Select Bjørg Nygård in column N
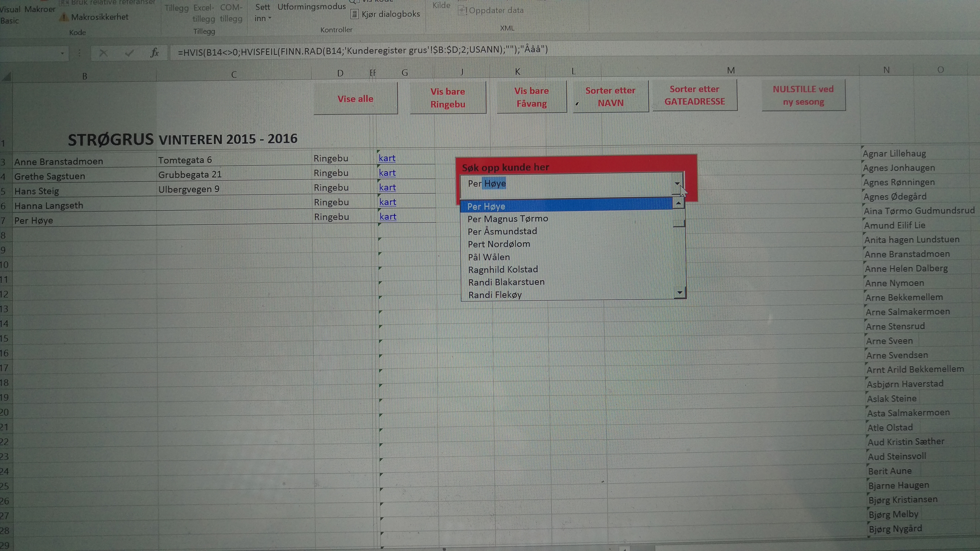Screen dimensions: 980x551 895,529
